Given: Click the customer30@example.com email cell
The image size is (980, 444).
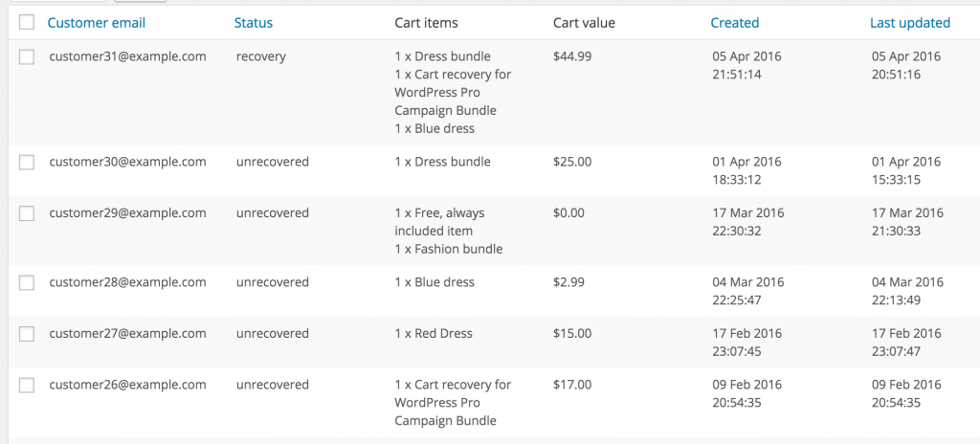Looking at the screenshot, I should tap(127, 162).
